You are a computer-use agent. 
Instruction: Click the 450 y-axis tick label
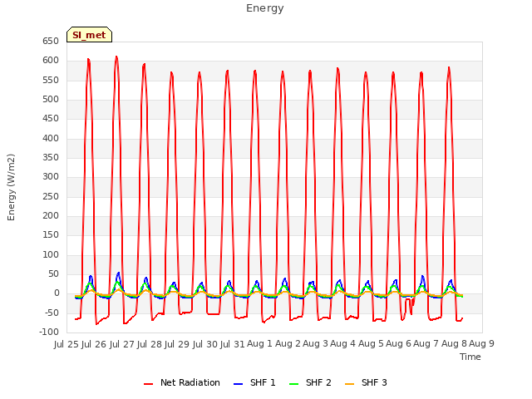coord(51,119)
